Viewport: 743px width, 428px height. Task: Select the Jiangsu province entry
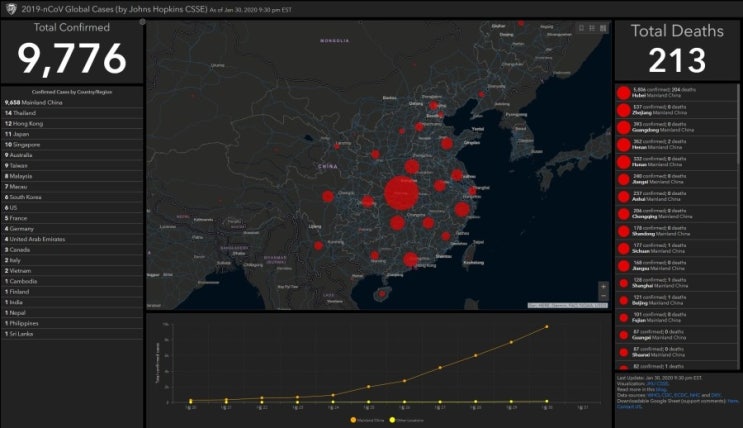(x=676, y=266)
